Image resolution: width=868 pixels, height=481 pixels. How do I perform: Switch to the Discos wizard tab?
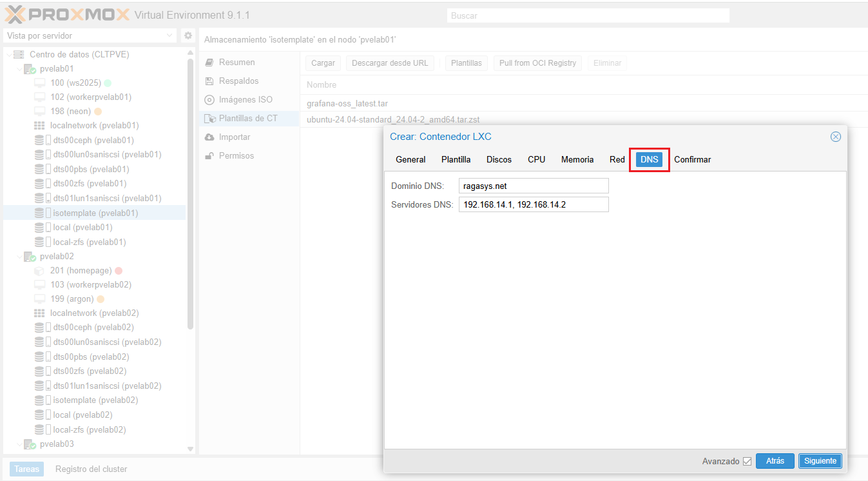[499, 159]
